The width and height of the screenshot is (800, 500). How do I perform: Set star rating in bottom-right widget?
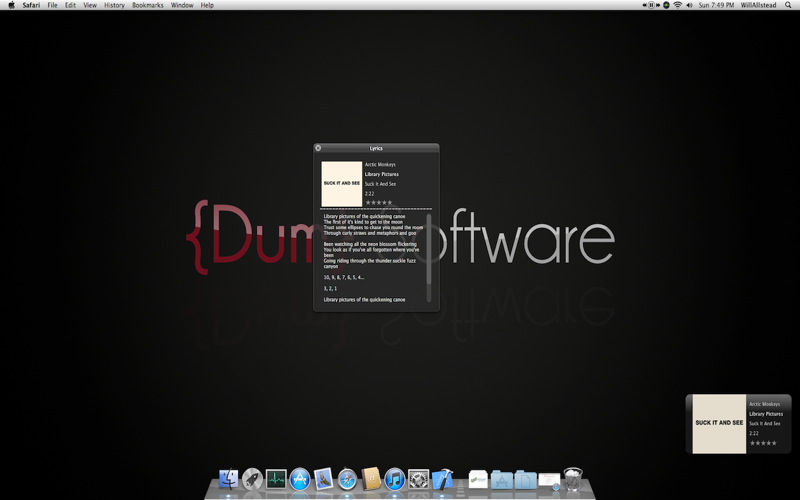point(763,443)
